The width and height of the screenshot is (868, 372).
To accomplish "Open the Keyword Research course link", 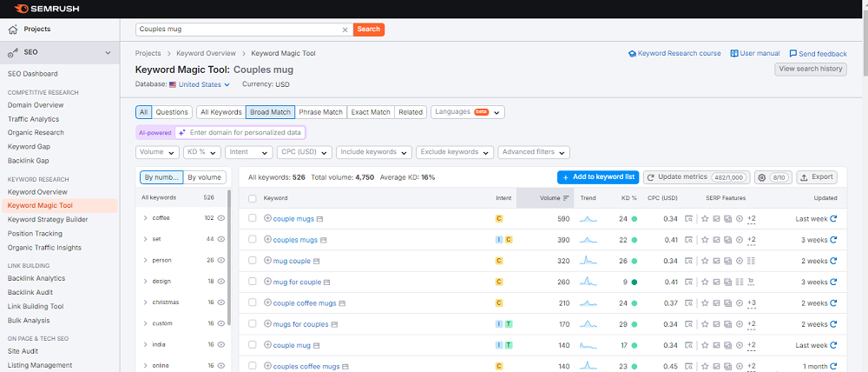I will 674,54.
